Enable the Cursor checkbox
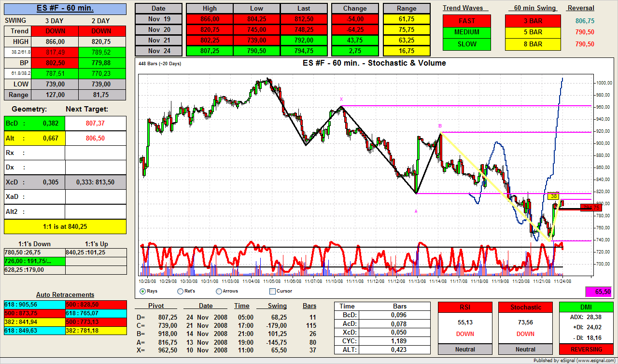 (272, 291)
